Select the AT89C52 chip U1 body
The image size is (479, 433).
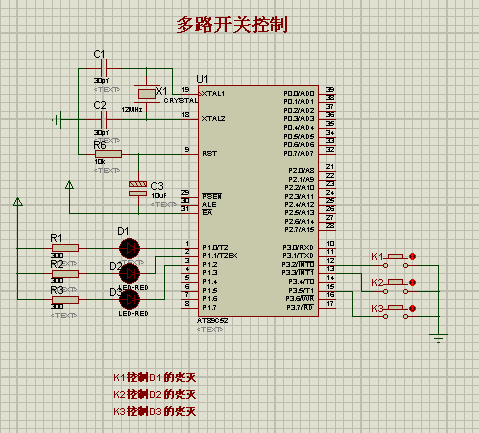click(258, 201)
